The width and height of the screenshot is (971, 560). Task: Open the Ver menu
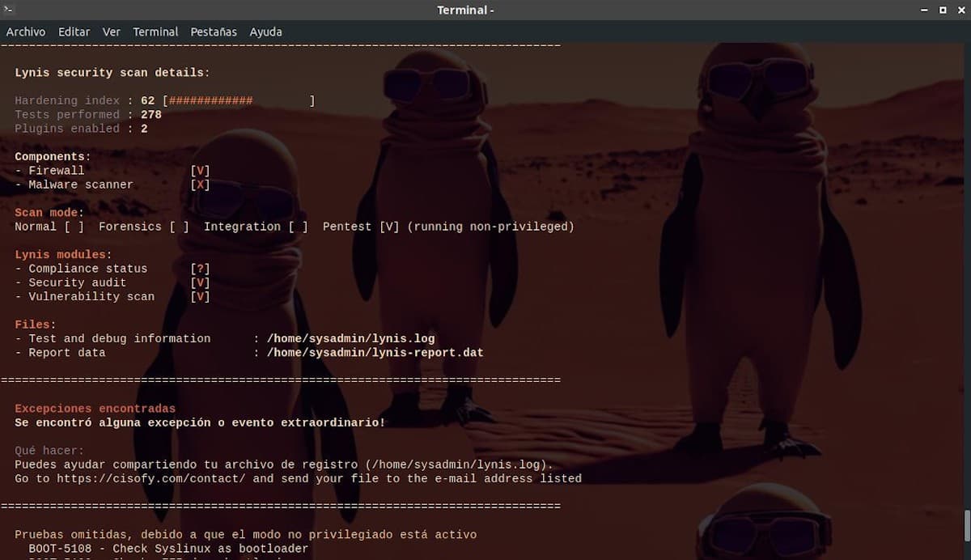tap(111, 32)
